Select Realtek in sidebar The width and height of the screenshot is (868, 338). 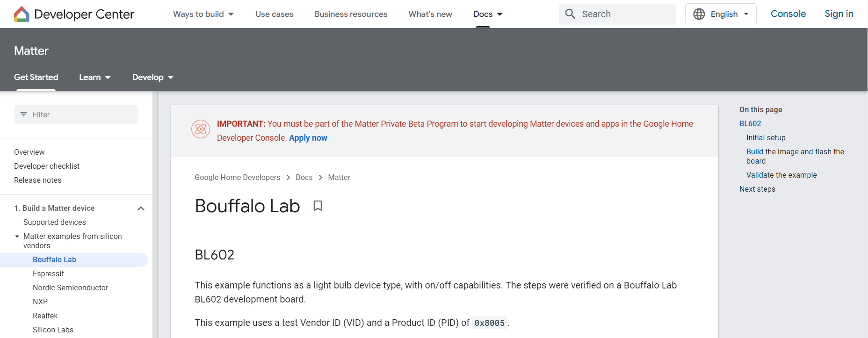pyautogui.click(x=45, y=316)
